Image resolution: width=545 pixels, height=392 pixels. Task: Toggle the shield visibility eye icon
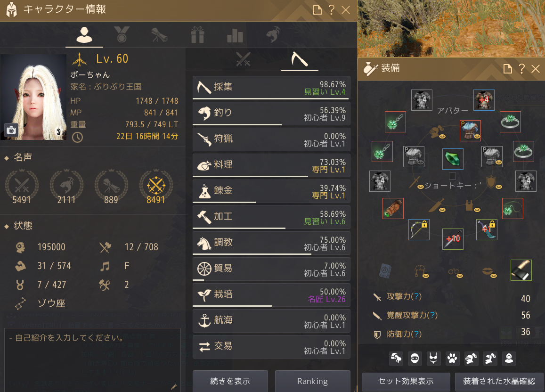pyautogui.click(x=498, y=187)
